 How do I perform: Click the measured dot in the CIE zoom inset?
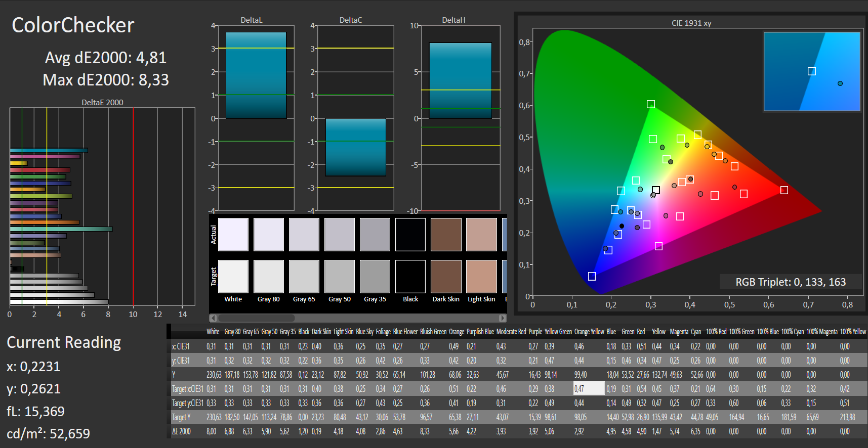point(840,83)
